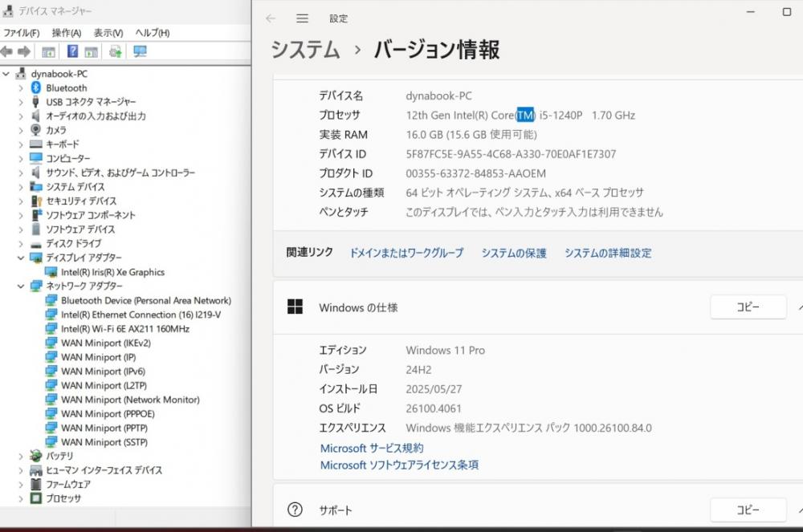Select WAN Miniport (PPTP) entry
The height and width of the screenshot is (532, 803).
104,428
